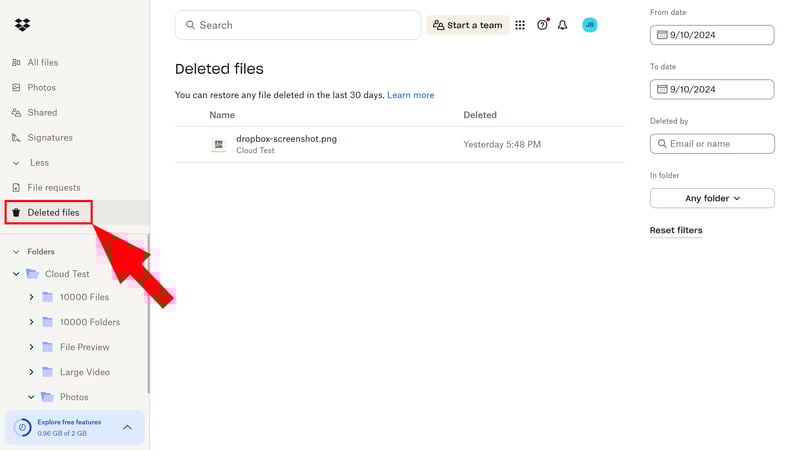Collapse the Folders section chevron

pyautogui.click(x=16, y=252)
